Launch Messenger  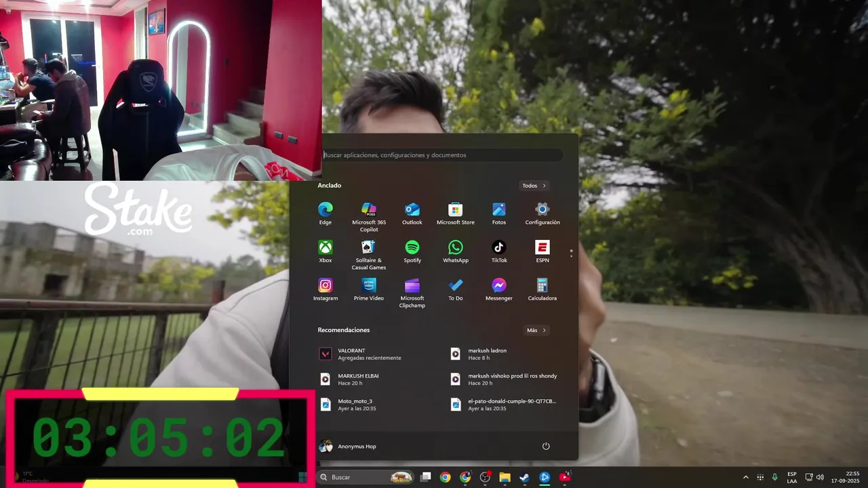[499, 289]
